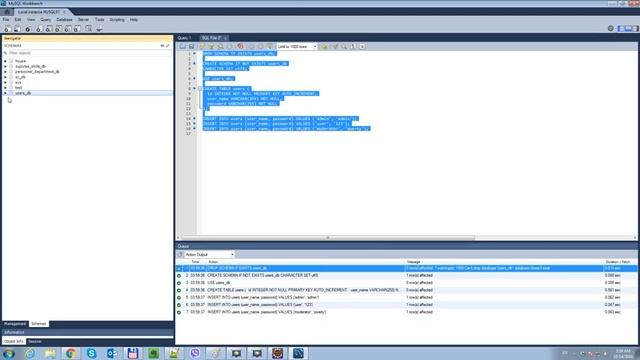Switch to the Object Info tab

pyautogui.click(x=13, y=341)
